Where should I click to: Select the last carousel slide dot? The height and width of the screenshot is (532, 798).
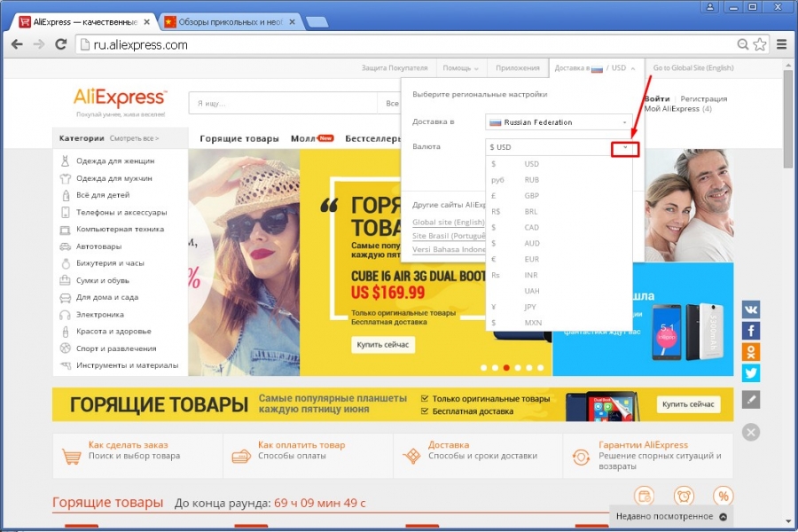coord(541,368)
